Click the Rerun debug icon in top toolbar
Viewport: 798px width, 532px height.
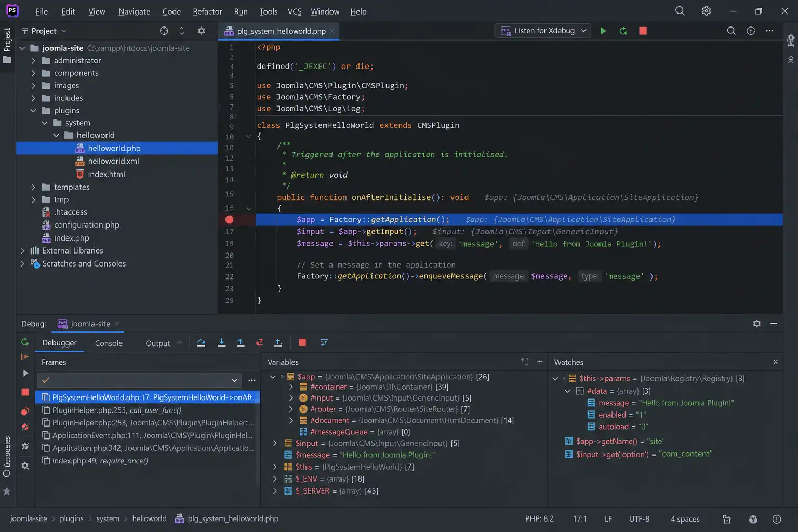623,31
